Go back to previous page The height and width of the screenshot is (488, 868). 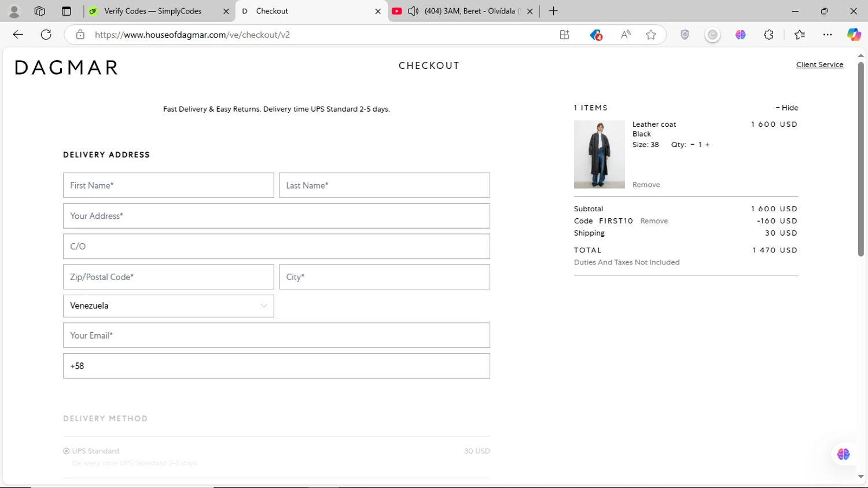pos(18,35)
